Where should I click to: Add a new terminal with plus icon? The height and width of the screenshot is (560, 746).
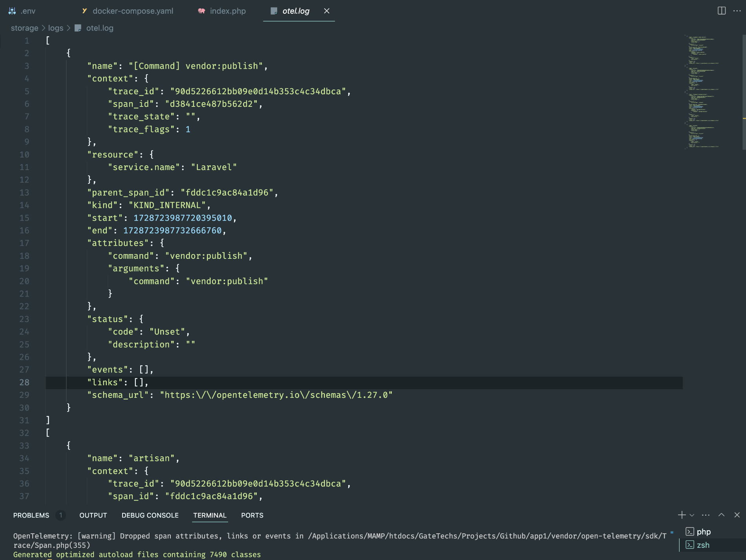coord(682,515)
